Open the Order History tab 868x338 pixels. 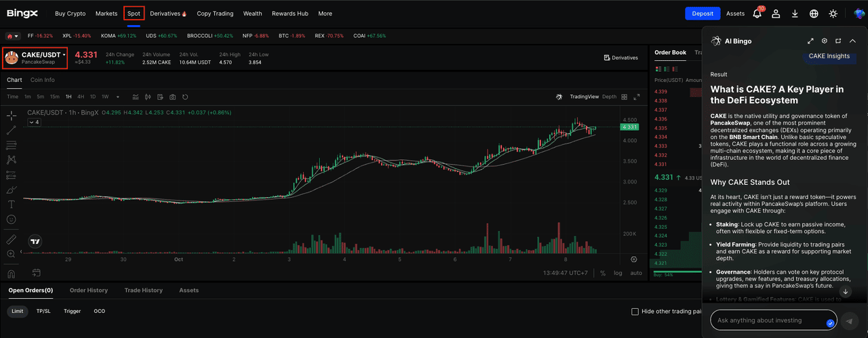[89, 291]
